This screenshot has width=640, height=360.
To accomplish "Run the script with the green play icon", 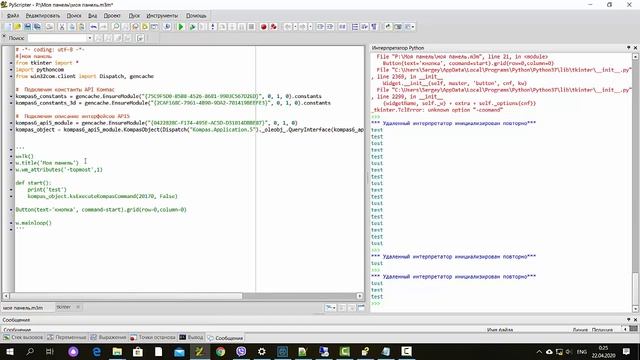I will [180, 27].
